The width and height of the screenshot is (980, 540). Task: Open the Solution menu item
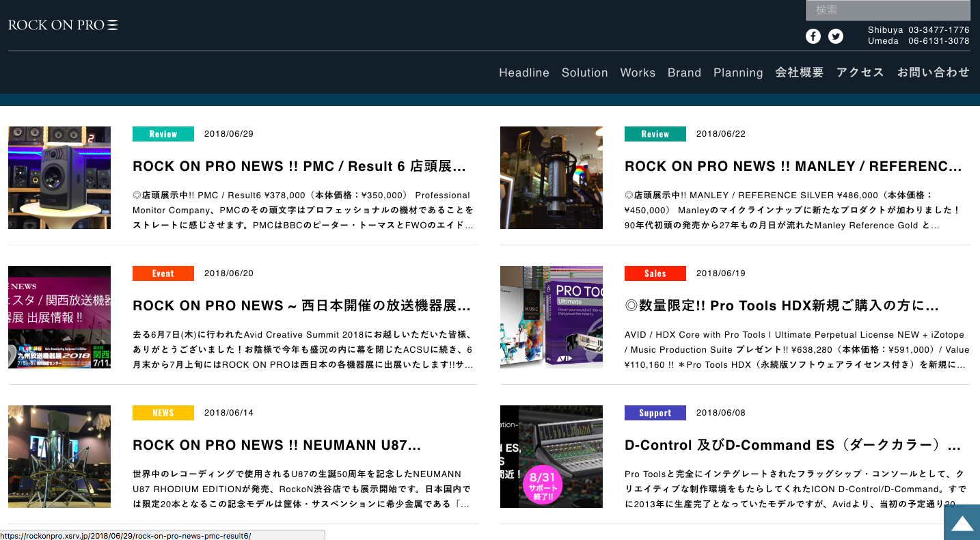(585, 72)
